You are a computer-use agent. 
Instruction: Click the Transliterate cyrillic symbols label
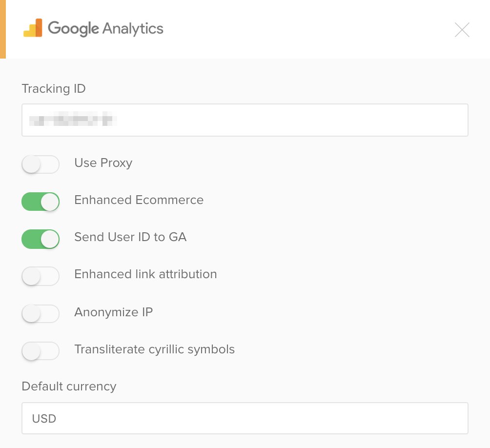tap(154, 349)
